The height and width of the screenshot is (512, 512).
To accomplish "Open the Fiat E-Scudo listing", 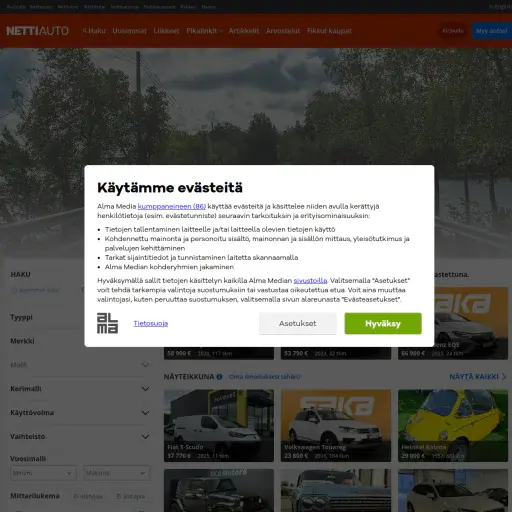I will (x=219, y=426).
